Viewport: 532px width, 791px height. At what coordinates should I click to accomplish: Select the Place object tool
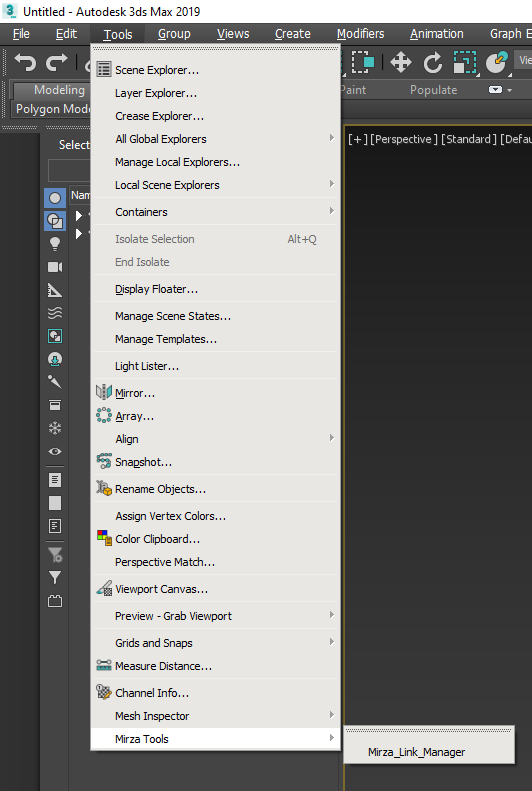point(497,63)
